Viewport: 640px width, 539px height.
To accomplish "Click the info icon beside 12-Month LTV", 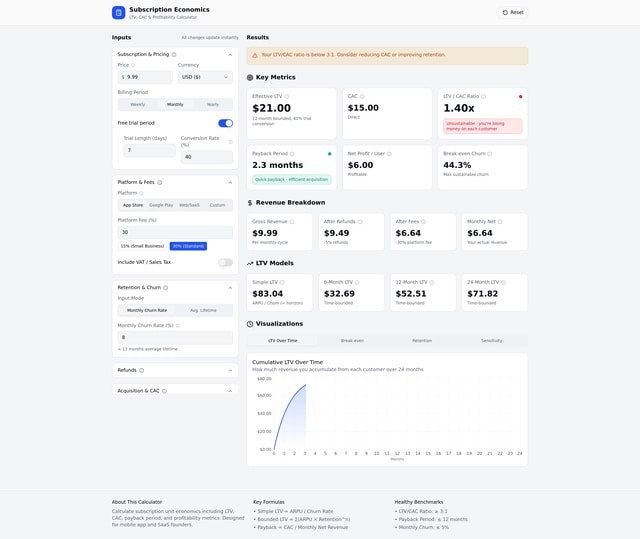I will tap(432, 282).
